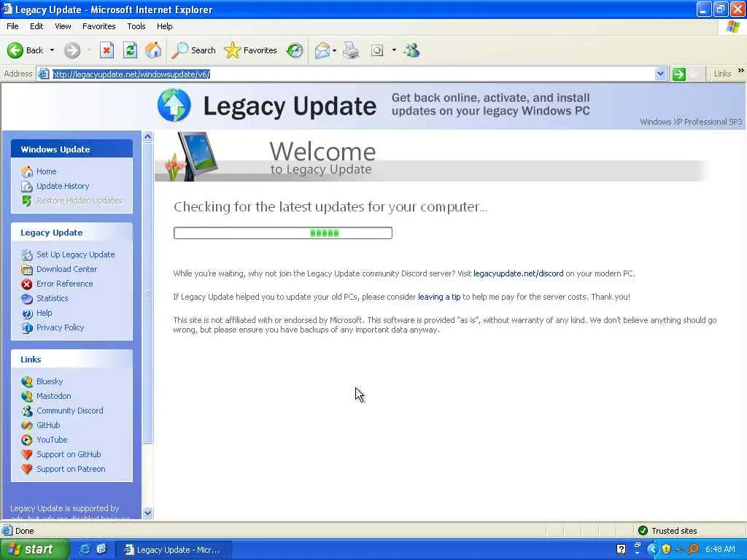The image size is (747, 560).
Task: Open the Help menu
Action: pos(164,26)
